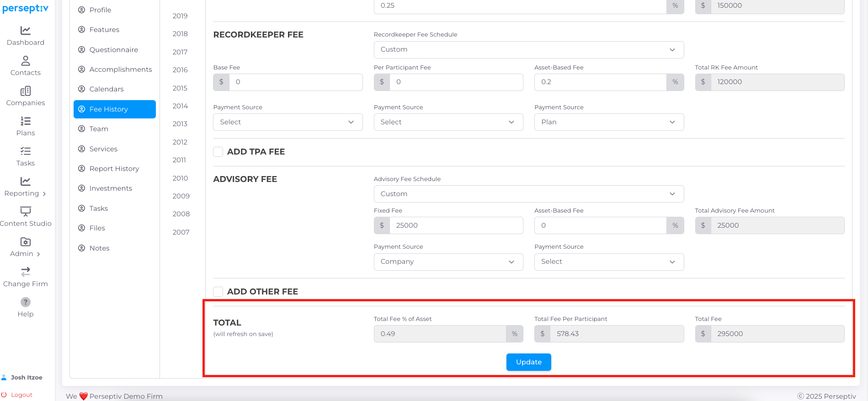Click Total Fee Per Participant 578.43 field
The height and width of the screenshot is (401, 868).
pyautogui.click(x=617, y=334)
